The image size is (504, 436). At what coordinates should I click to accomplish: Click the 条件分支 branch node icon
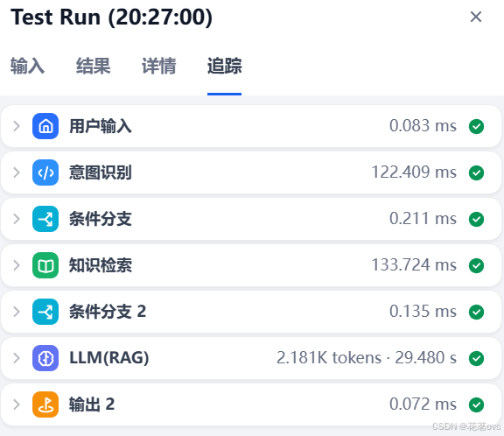click(45, 219)
